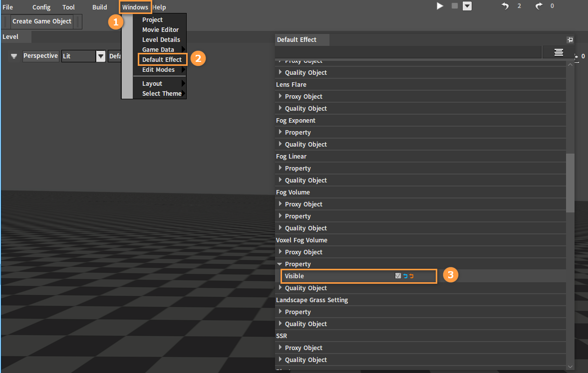Select Project from the Windows menu

(152, 19)
